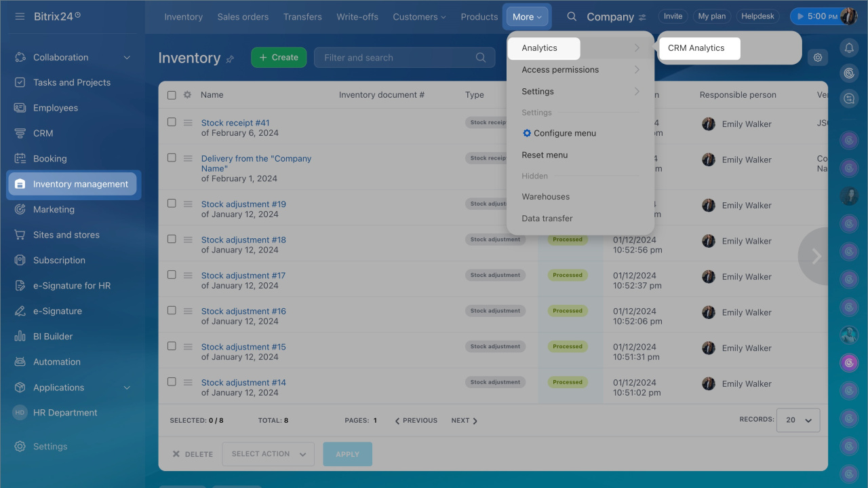The height and width of the screenshot is (488, 868).
Task: Open the Records per page dropdown
Action: click(798, 420)
